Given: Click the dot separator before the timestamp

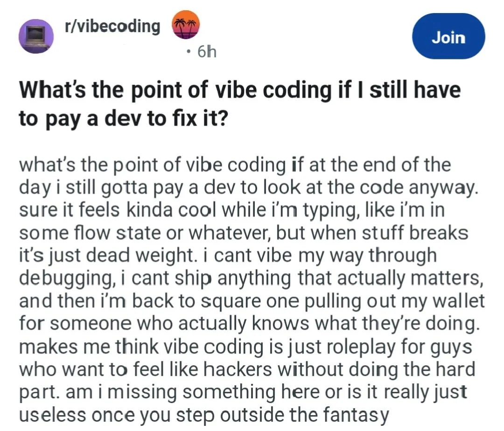Looking at the screenshot, I should click(x=189, y=52).
